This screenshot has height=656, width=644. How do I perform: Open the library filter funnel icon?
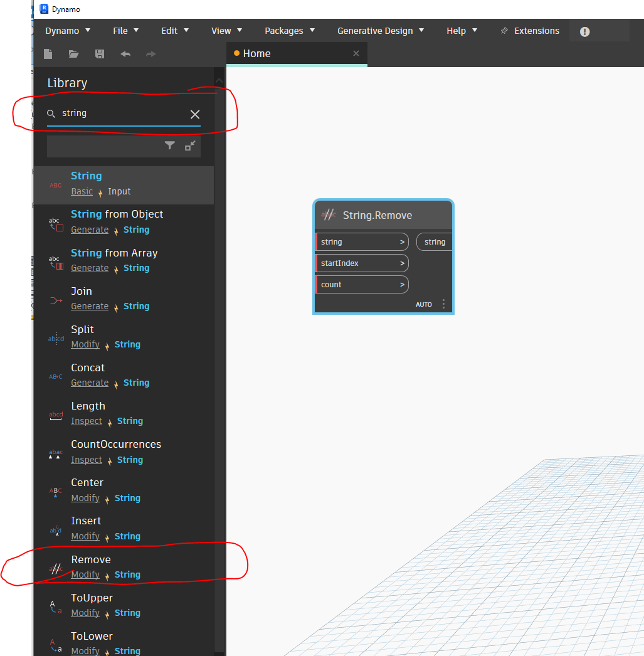169,145
